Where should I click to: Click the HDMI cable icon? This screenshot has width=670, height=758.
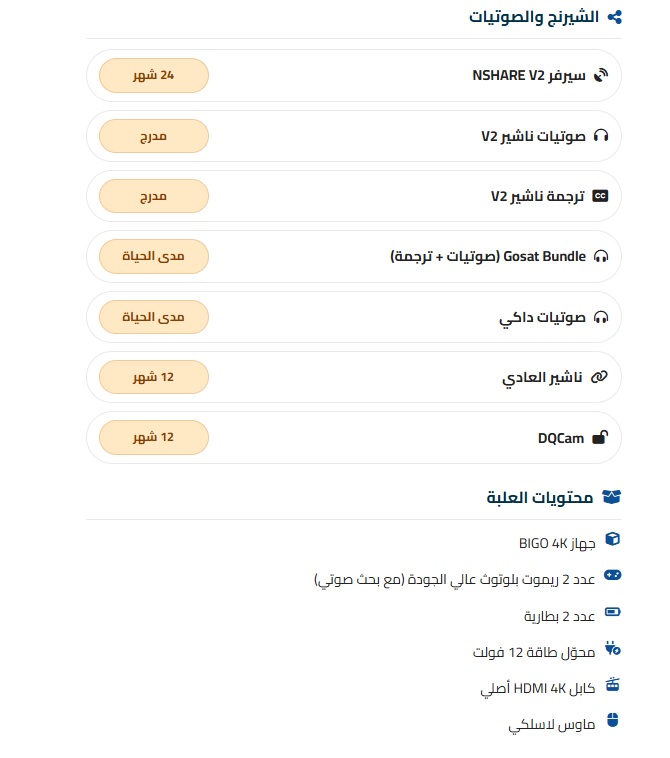(613, 686)
